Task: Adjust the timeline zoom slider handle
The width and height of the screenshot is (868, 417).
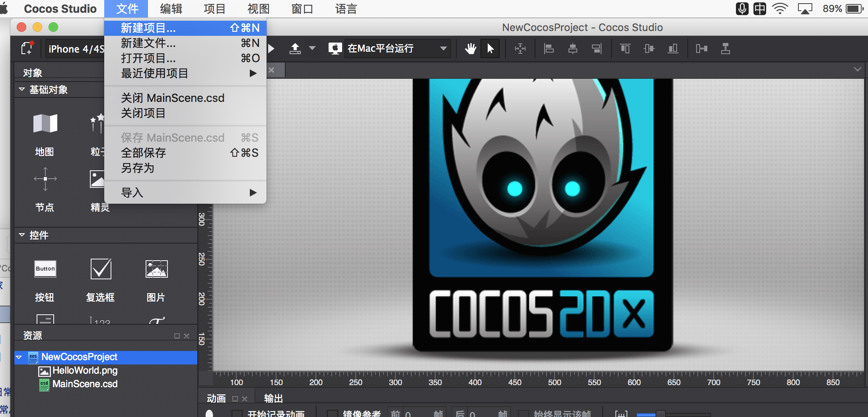Action: 660,414
